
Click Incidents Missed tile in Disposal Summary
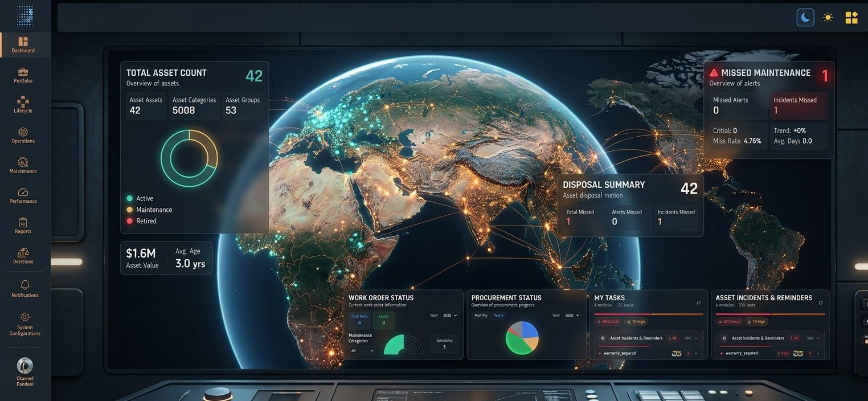click(676, 218)
